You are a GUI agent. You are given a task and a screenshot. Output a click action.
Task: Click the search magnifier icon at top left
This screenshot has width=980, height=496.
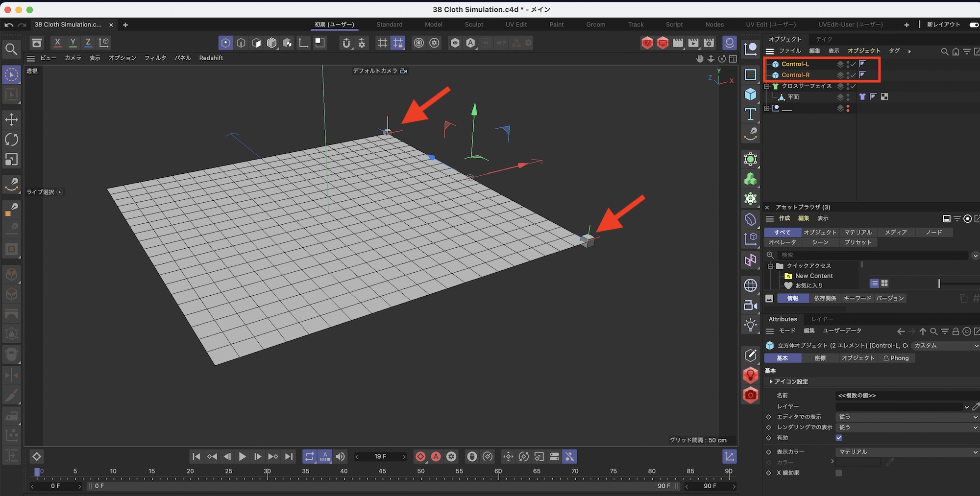tap(11, 49)
